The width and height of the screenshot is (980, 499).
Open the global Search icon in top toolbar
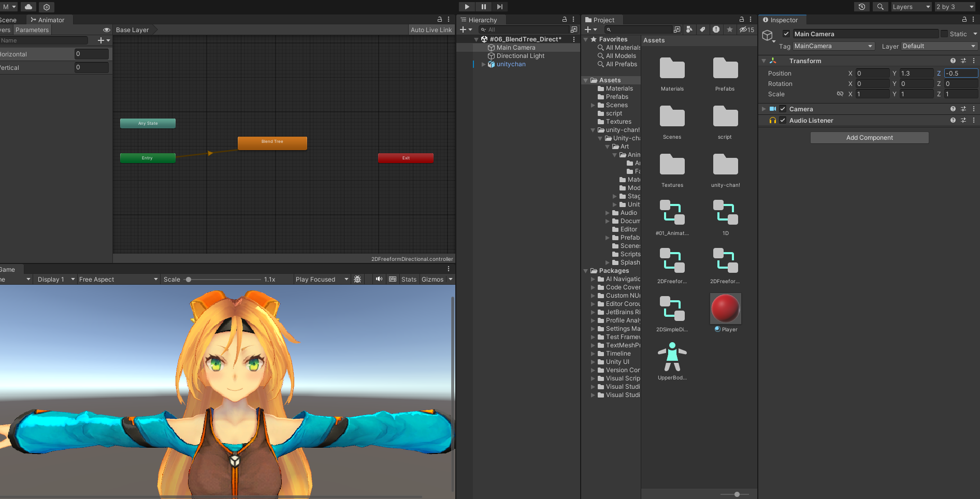tap(880, 7)
